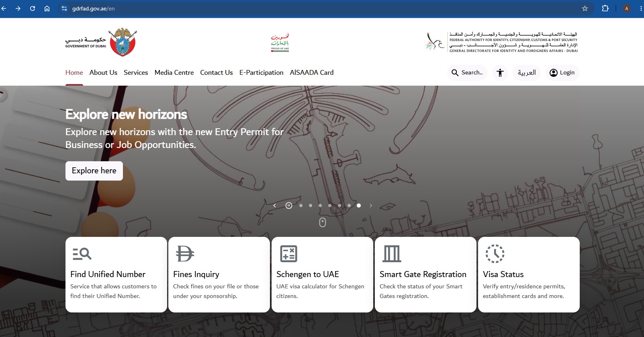Open the Visa Status title link
This screenshot has width=644, height=337.
tap(503, 274)
